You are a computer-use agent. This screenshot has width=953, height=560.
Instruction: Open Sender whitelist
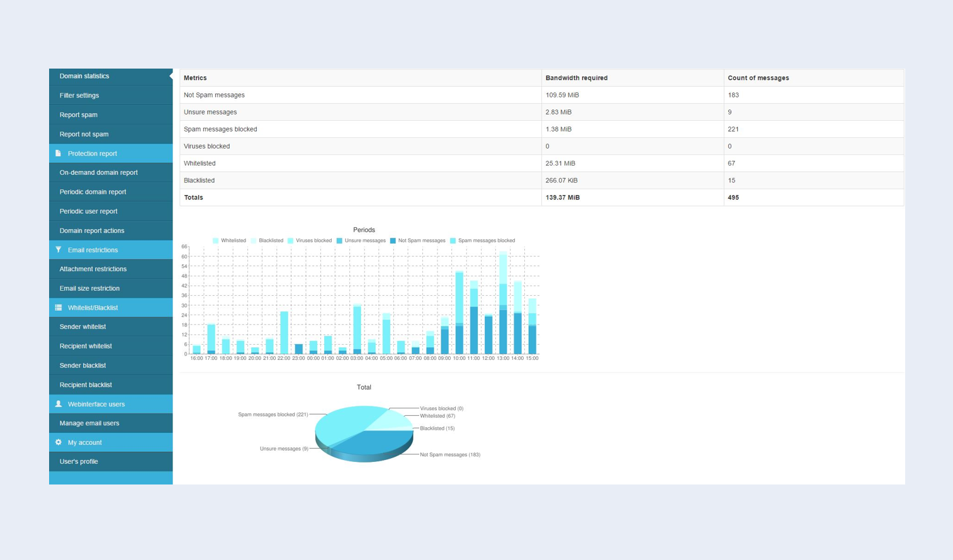coord(111,327)
